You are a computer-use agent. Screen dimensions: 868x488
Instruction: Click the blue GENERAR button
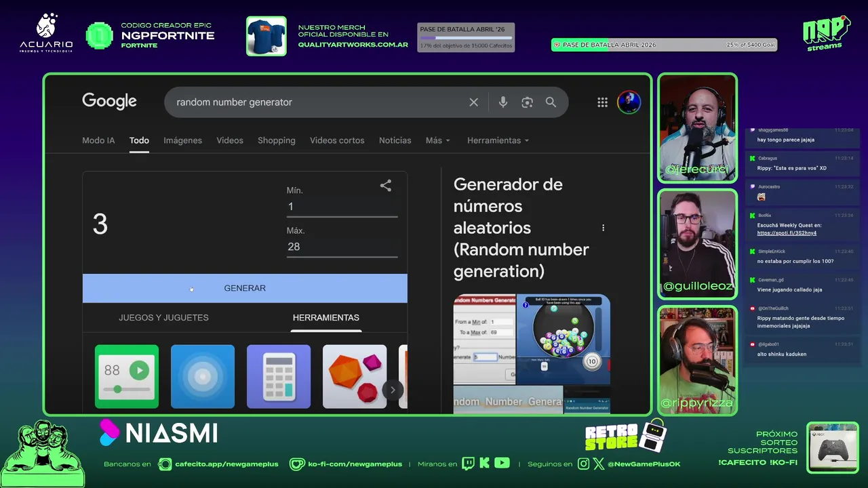[x=245, y=288]
